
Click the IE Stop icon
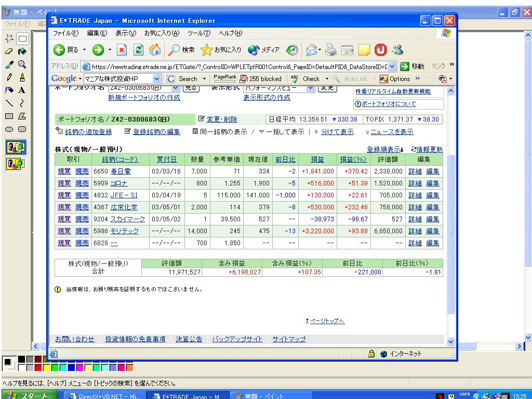pos(122,50)
